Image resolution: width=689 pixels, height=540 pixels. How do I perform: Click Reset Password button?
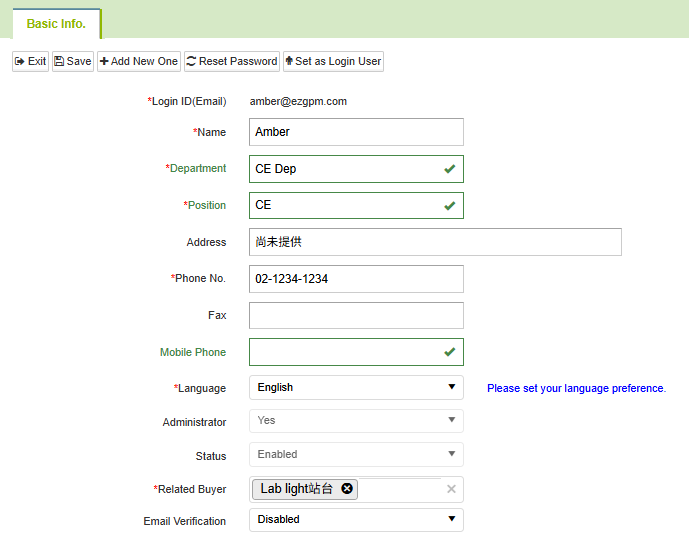pyautogui.click(x=232, y=61)
